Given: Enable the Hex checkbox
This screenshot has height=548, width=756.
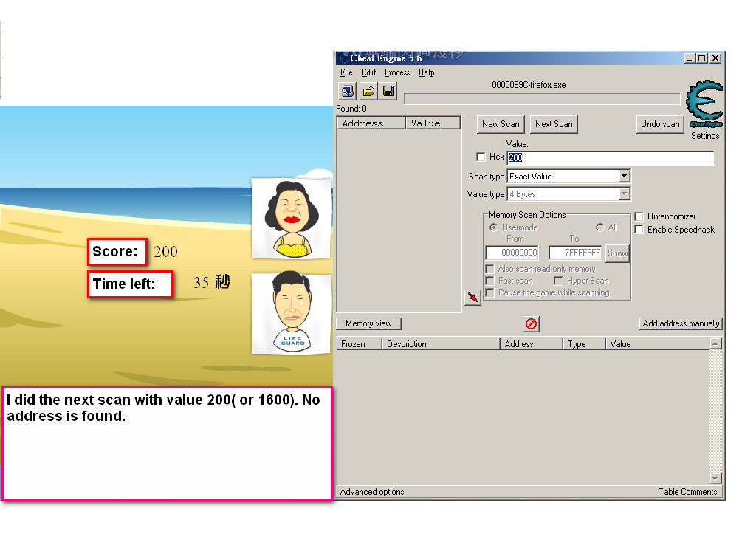Looking at the screenshot, I should coord(481,157).
